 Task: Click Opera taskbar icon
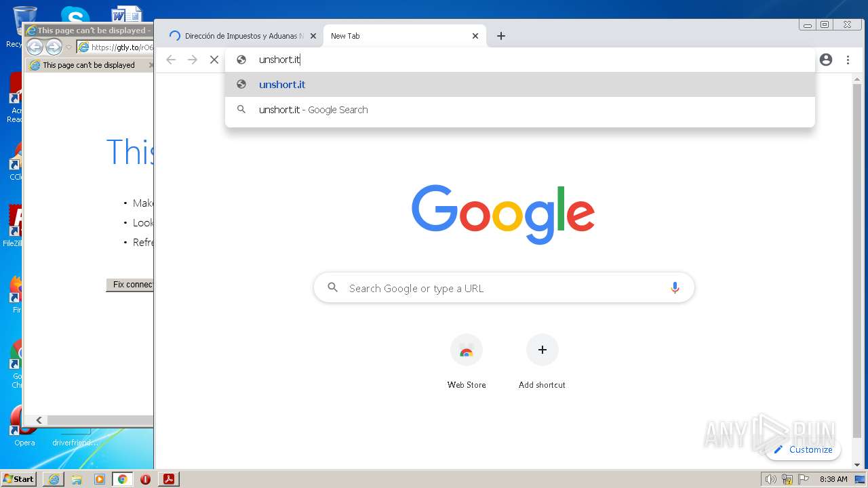(146, 479)
